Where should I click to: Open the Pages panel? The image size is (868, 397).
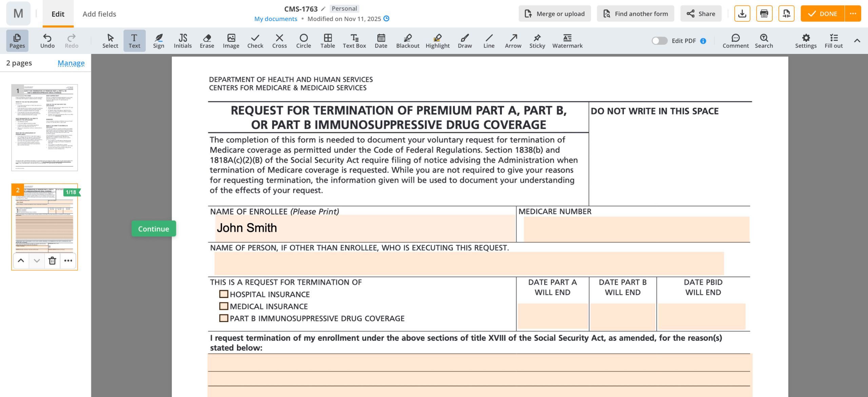pos(17,41)
